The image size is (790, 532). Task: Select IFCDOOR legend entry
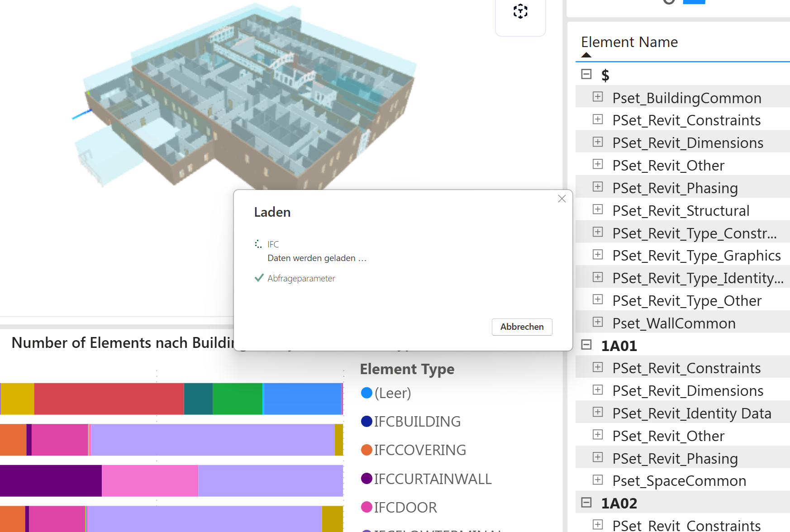405,508
